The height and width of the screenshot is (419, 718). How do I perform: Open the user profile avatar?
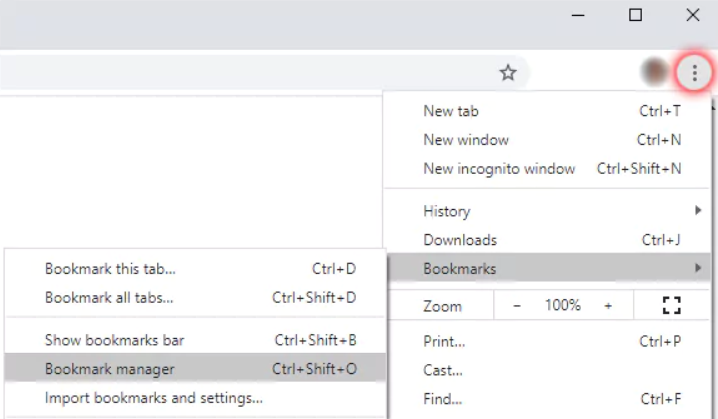[655, 72]
